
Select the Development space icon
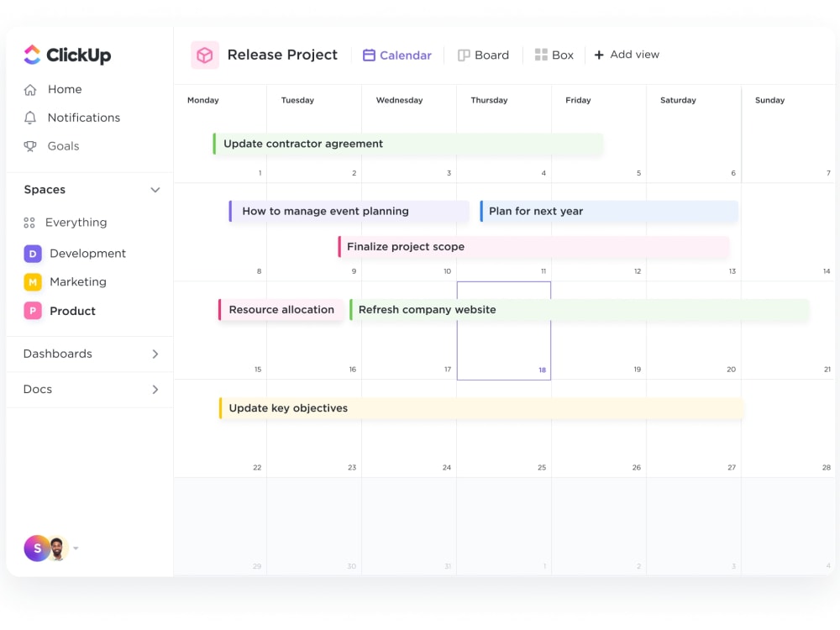(32, 253)
